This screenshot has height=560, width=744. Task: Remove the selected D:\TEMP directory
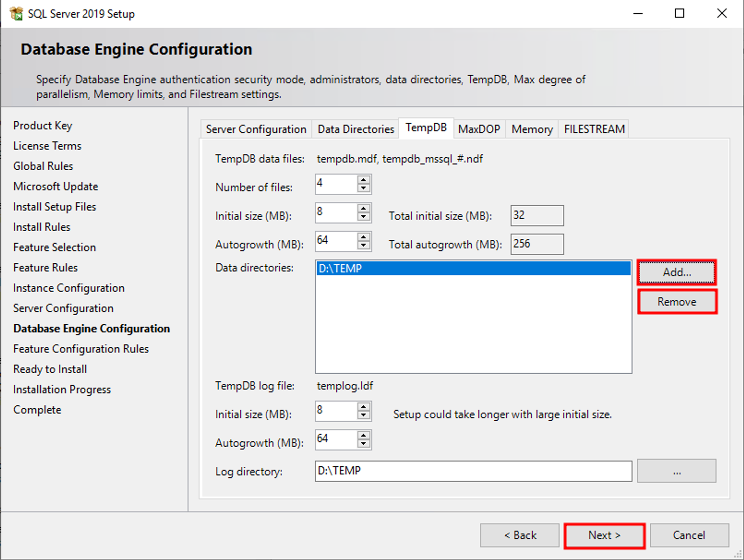pos(677,302)
